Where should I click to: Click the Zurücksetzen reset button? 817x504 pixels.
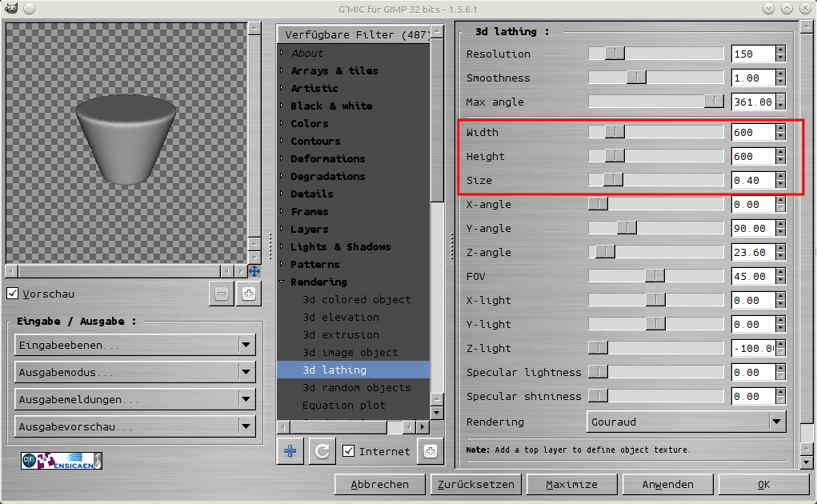(476, 484)
